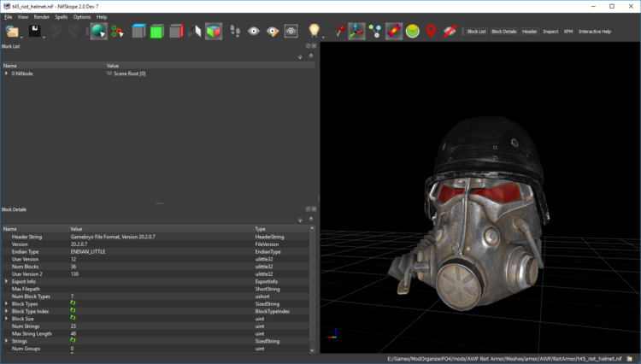
Task: Click the lighting bulb icon
Action: 314,31
